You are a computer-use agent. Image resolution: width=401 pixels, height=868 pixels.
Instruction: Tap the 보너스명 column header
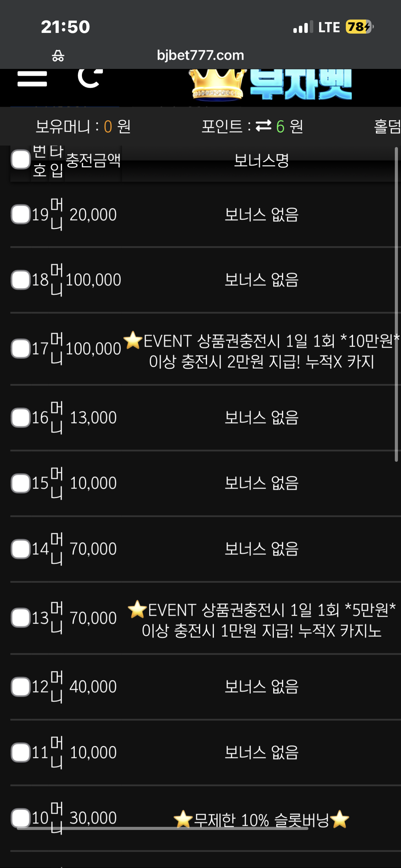tap(262, 160)
